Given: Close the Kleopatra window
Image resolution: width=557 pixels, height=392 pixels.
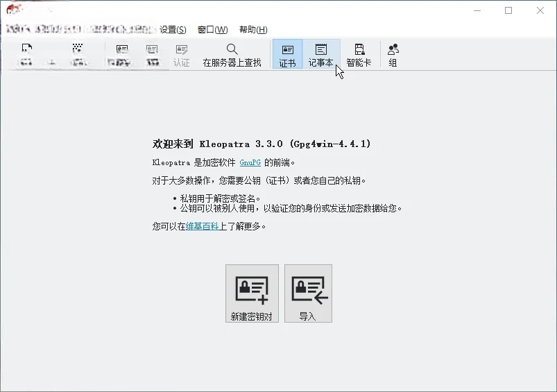Looking at the screenshot, I should coord(540,10).
